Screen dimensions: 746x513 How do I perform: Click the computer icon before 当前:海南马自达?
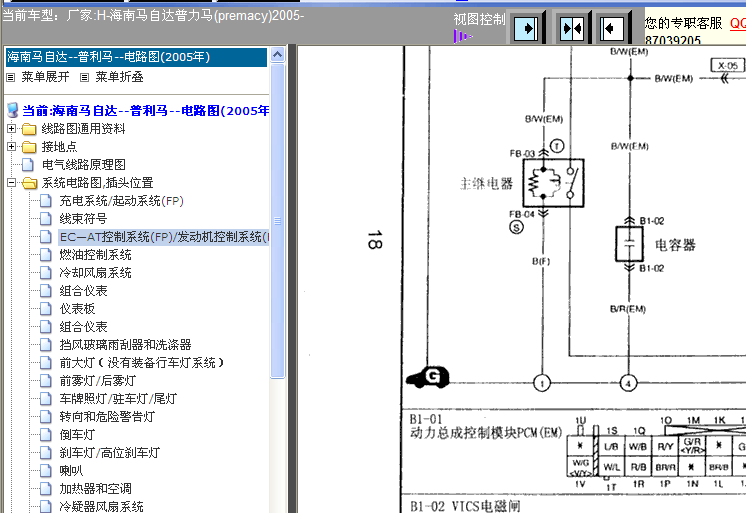tap(13, 110)
